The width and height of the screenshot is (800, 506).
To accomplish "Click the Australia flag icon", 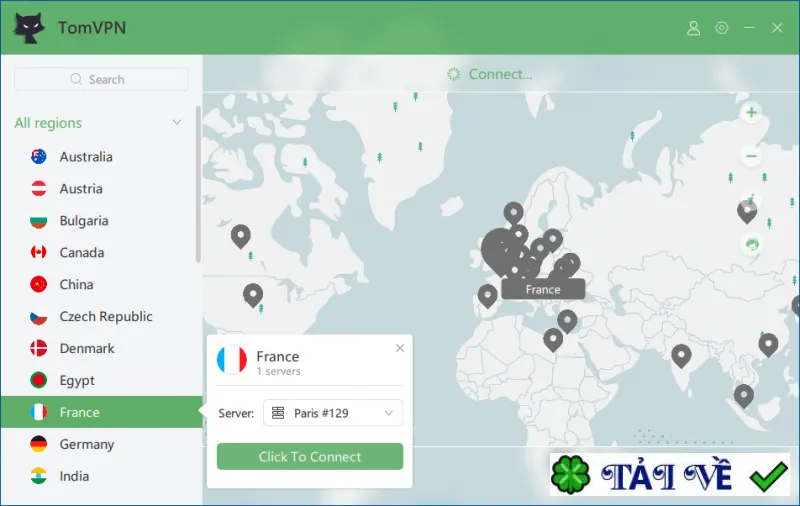I will point(39,157).
